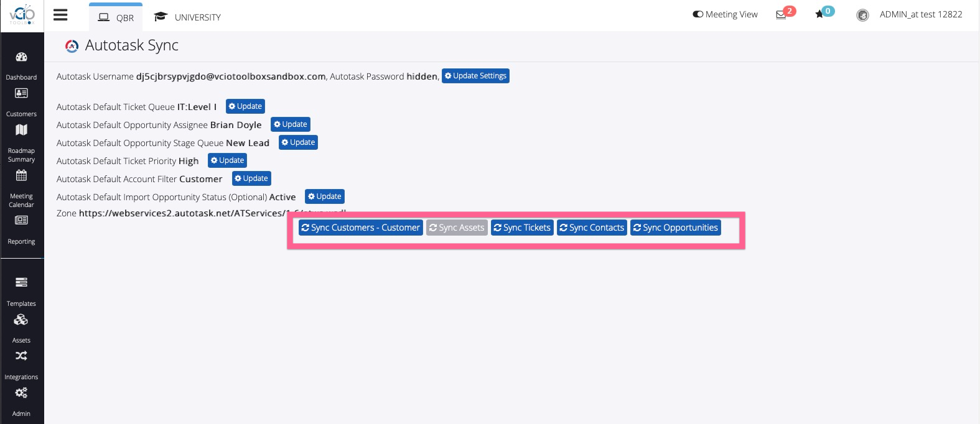
Task: Open Reporting from the sidebar
Action: coord(21,230)
